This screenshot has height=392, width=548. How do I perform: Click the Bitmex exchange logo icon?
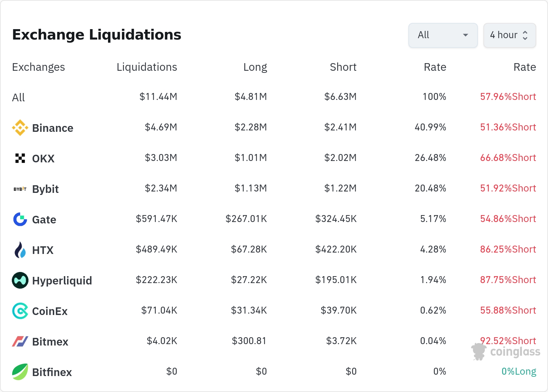click(x=20, y=341)
